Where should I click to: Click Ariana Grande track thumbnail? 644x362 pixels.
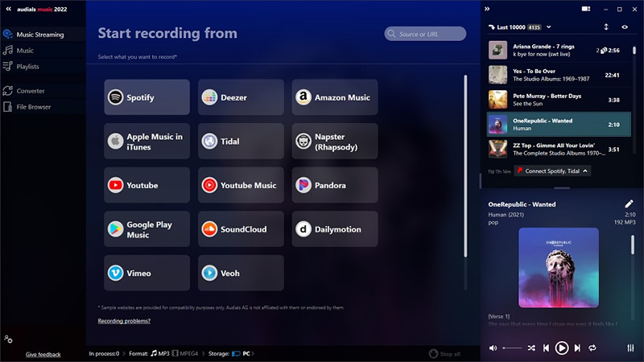pyautogui.click(x=497, y=50)
